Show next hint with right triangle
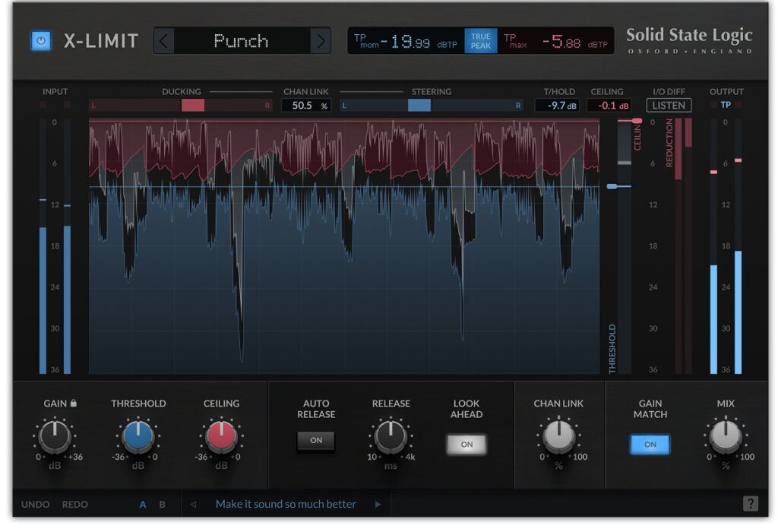The width and height of the screenshot is (778, 532). (x=378, y=504)
